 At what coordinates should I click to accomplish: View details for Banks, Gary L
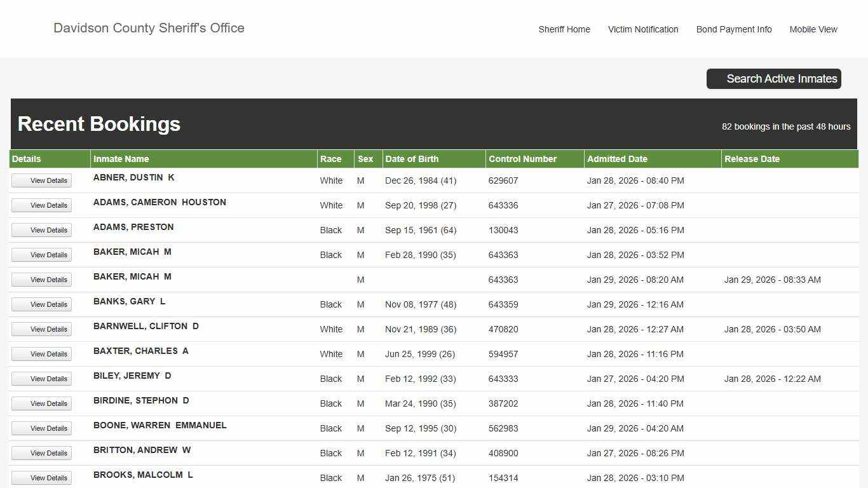tap(41, 304)
